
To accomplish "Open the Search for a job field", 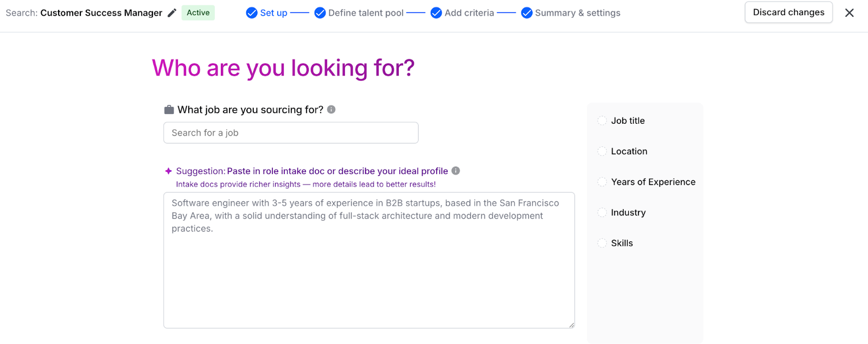I will coord(291,133).
